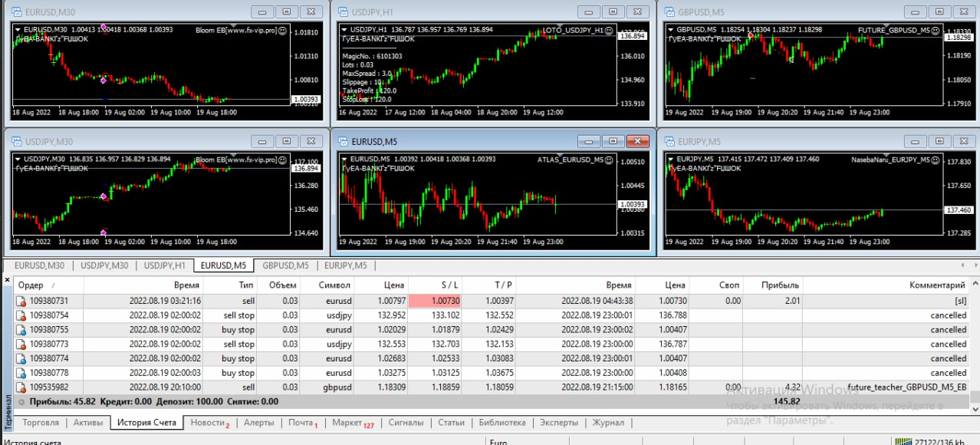Click the history table vertical scrollbar
The height and width of the screenshot is (445, 980).
coord(975,345)
